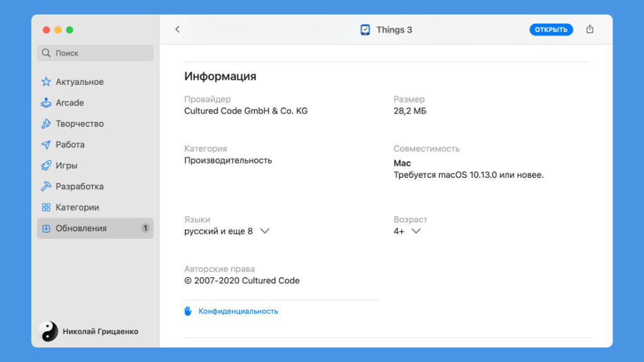Click the Поиск search field

pos(95,53)
